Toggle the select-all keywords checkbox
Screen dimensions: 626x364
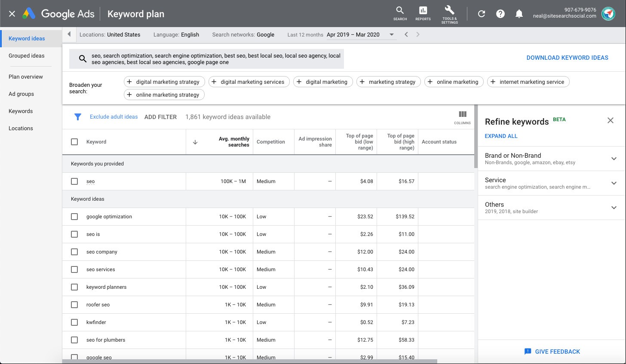click(x=74, y=142)
